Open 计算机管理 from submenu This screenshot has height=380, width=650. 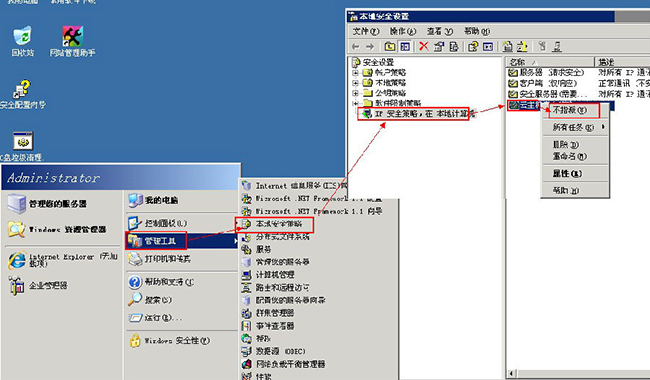(x=268, y=274)
